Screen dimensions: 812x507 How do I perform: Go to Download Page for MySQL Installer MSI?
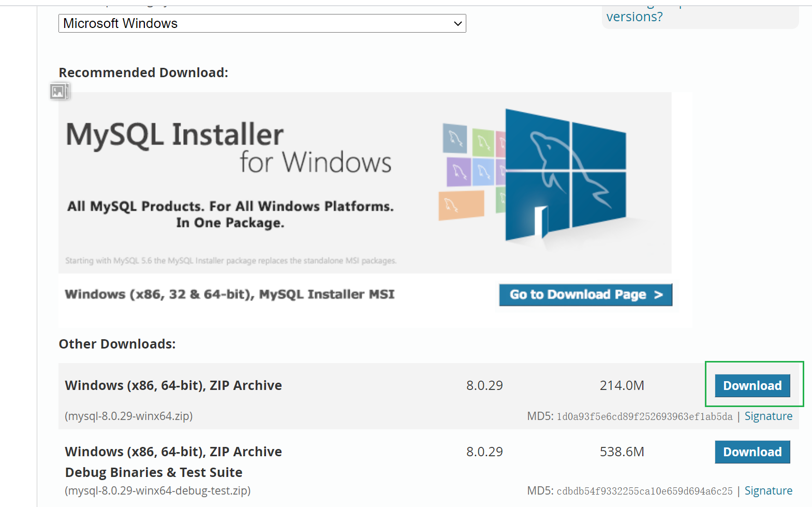coord(585,295)
